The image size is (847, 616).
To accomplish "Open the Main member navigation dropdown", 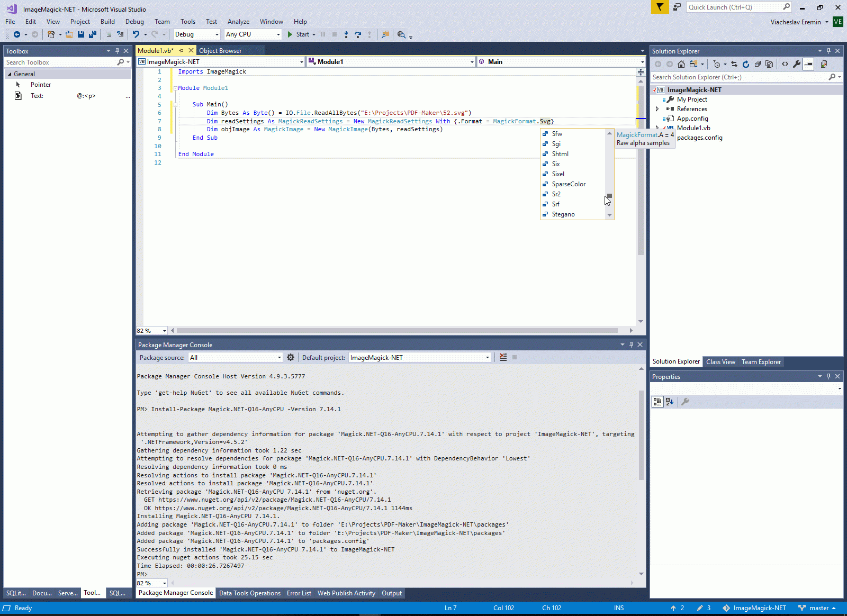I will [x=561, y=62].
